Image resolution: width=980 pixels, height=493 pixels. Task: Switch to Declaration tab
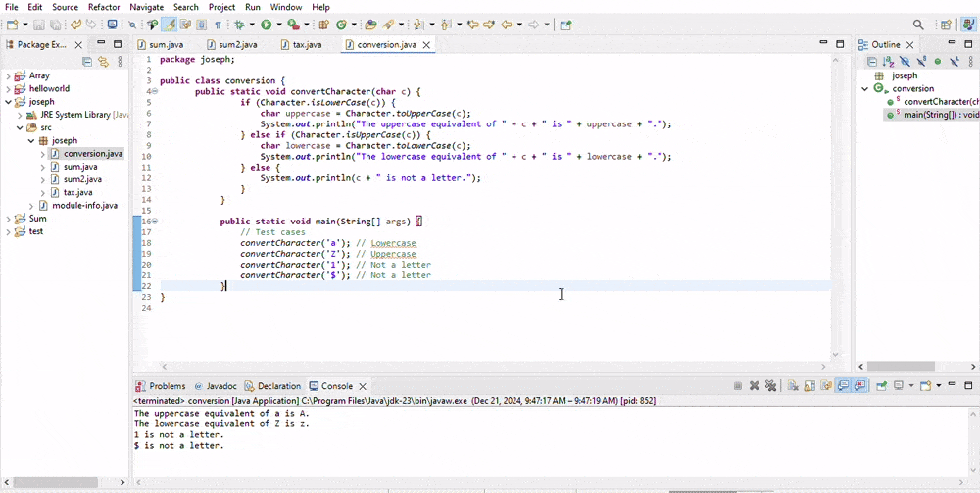272,386
